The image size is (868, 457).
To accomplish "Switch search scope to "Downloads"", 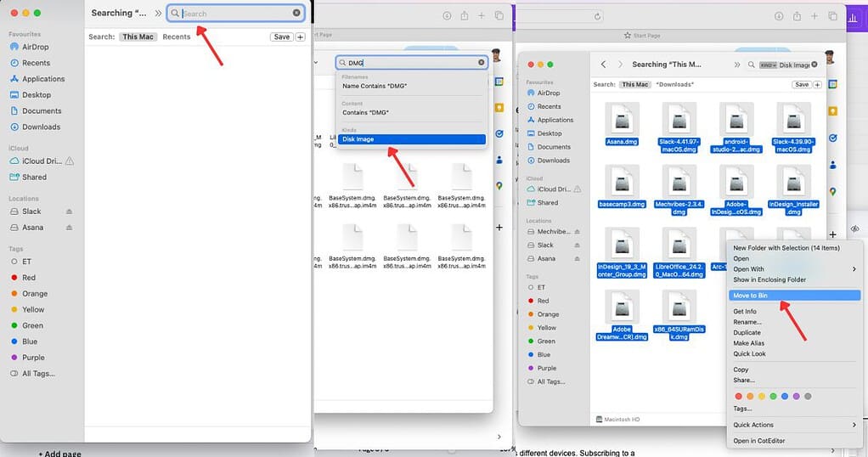I will coord(674,85).
